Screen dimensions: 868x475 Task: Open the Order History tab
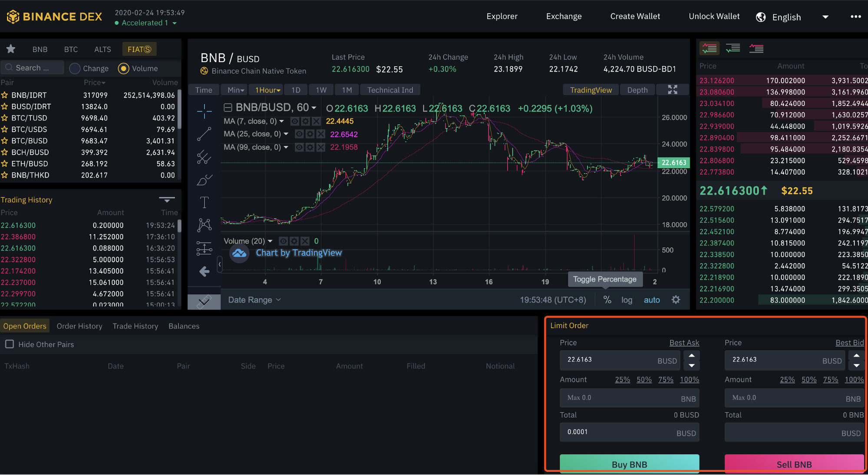tap(79, 326)
